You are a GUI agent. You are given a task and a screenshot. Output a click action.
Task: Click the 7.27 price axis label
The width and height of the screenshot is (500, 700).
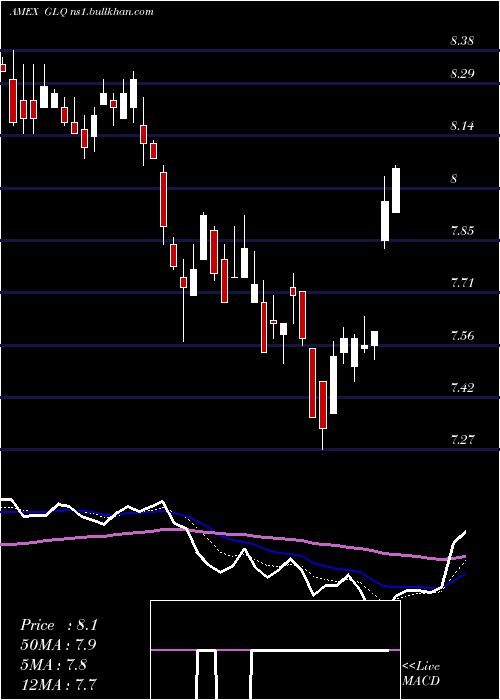(462, 440)
